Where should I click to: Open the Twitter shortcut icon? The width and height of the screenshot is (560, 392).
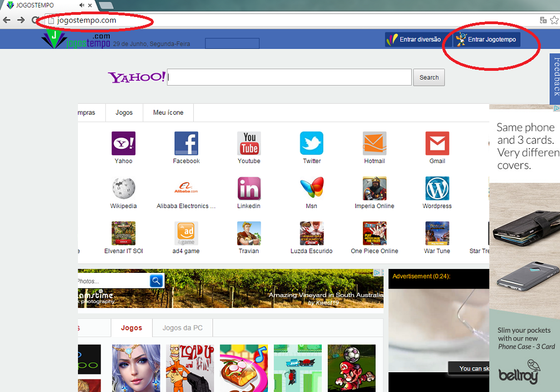click(x=311, y=143)
